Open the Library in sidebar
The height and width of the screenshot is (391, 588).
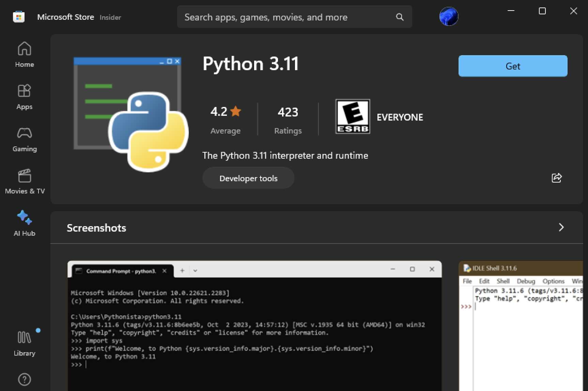pos(25,344)
